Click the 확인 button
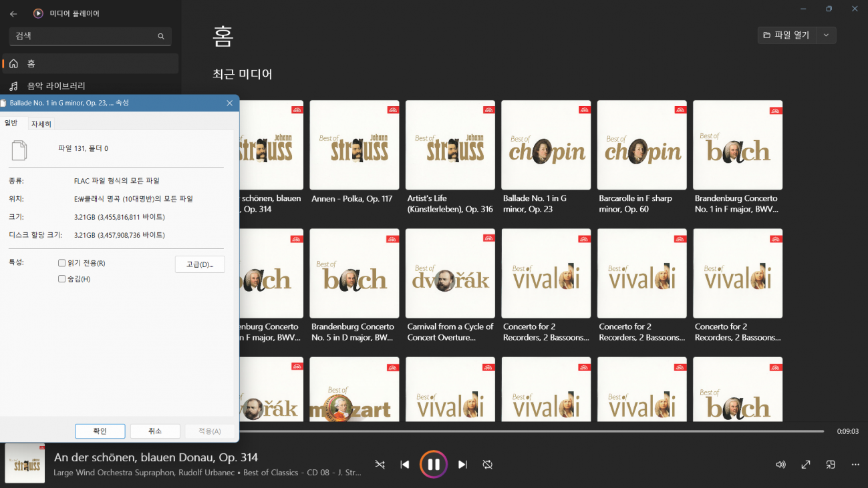The width and height of the screenshot is (868, 488). click(100, 431)
